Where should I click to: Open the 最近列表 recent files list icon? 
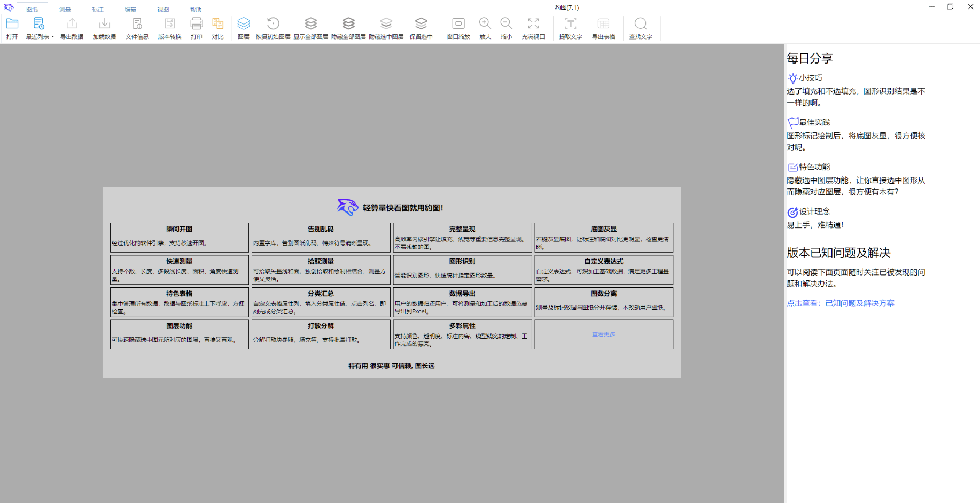pos(38,23)
